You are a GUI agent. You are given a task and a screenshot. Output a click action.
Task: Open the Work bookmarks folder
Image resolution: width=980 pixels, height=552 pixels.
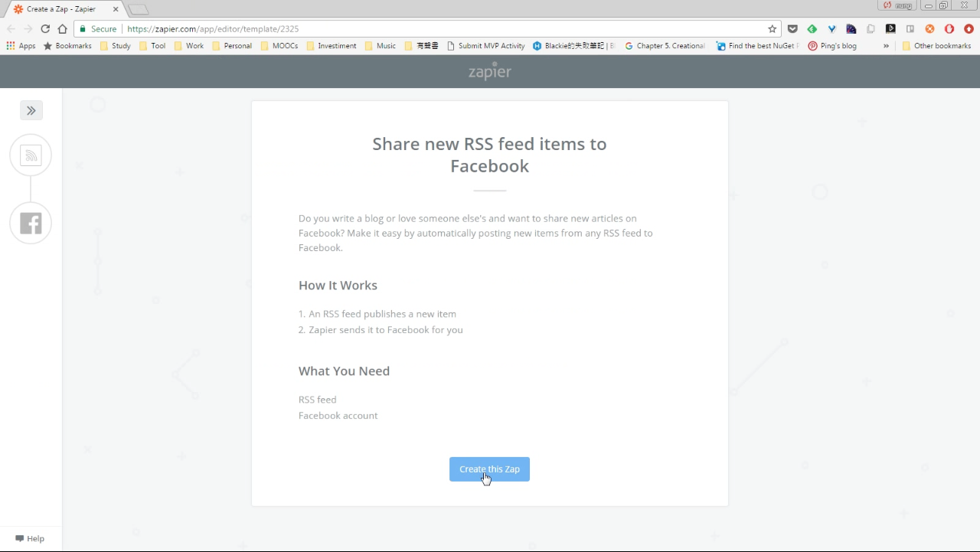[x=189, y=46]
